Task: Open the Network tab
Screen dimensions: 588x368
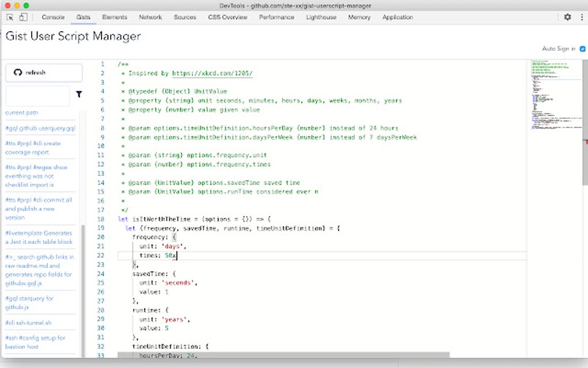Action: click(x=150, y=17)
